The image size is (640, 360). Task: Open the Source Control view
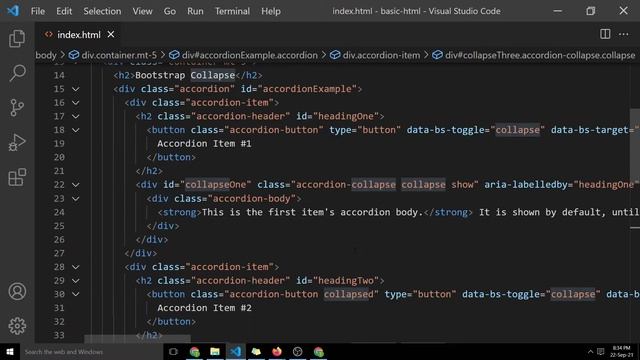click(17, 108)
